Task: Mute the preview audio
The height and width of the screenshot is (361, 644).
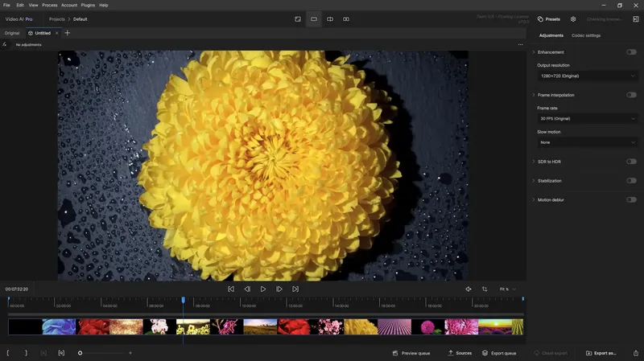Action: (x=469, y=289)
